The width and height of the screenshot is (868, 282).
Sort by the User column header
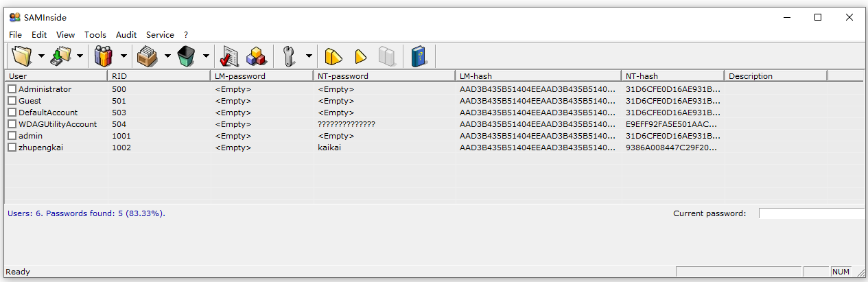click(x=56, y=76)
